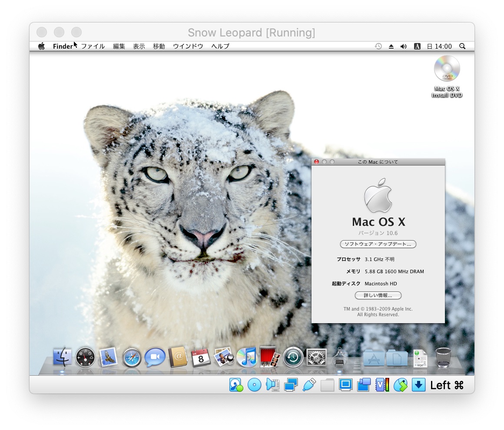Click VirtualBox display indicator

pyautogui.click(x=345, y=384)
